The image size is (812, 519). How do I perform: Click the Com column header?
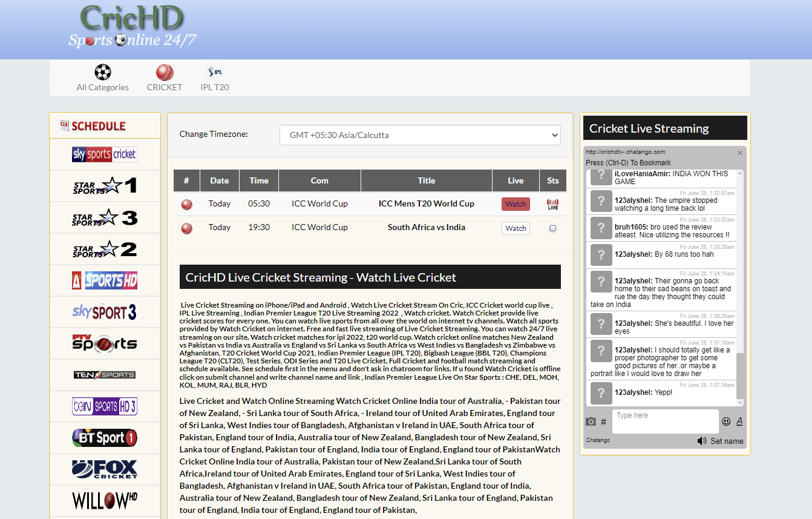(319, 180)
